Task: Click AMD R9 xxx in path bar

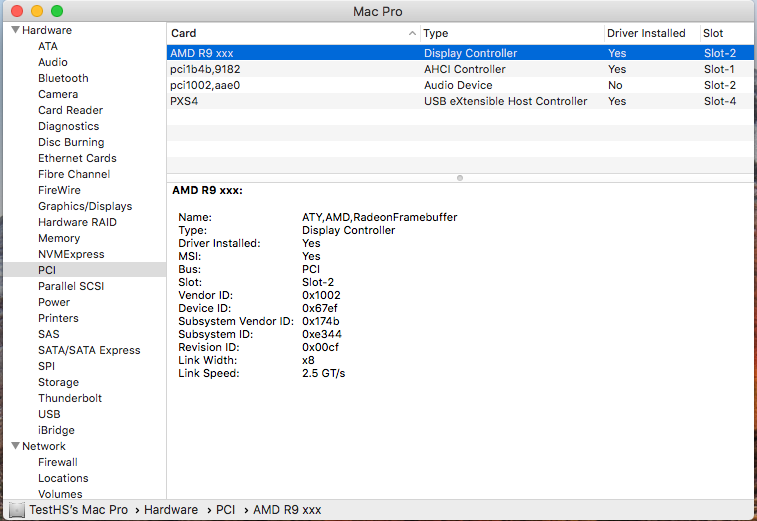Action: [287, 510]
